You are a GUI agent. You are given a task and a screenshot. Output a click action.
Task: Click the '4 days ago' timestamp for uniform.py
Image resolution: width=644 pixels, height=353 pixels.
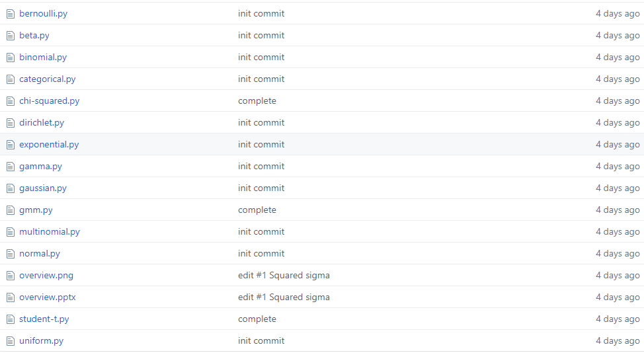(618, 340)
